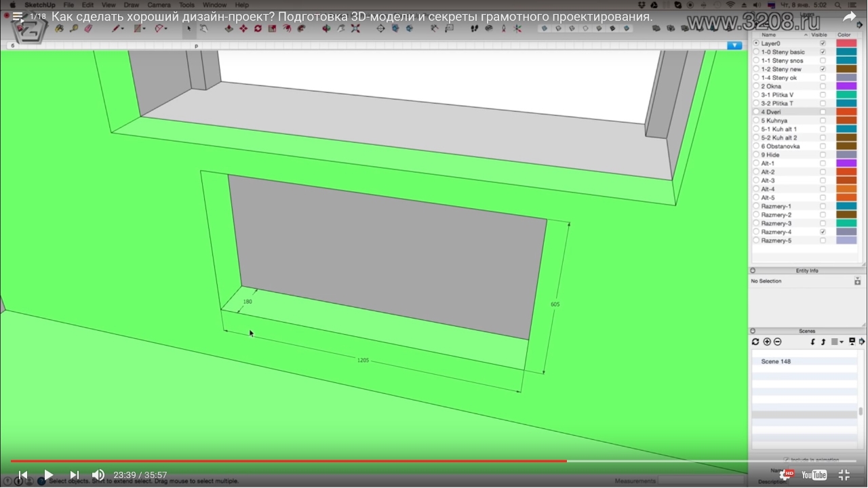Viewport: 868px width, 488px height.
Task: Remove scene using the minus icon
Action: (x=777, y=342)
